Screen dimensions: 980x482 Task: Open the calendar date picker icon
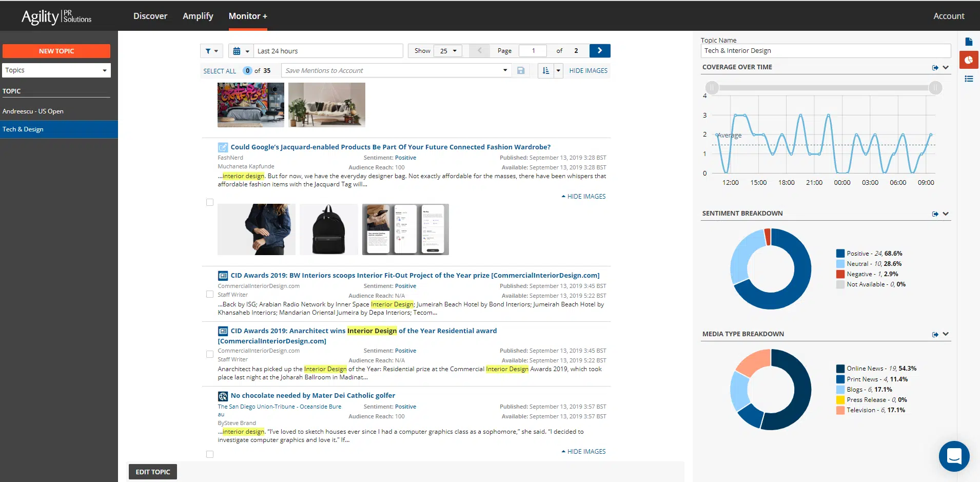[x=237, y=51]
